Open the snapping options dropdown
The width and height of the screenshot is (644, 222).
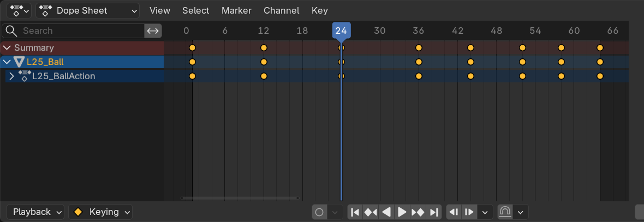tap(520, 213)
